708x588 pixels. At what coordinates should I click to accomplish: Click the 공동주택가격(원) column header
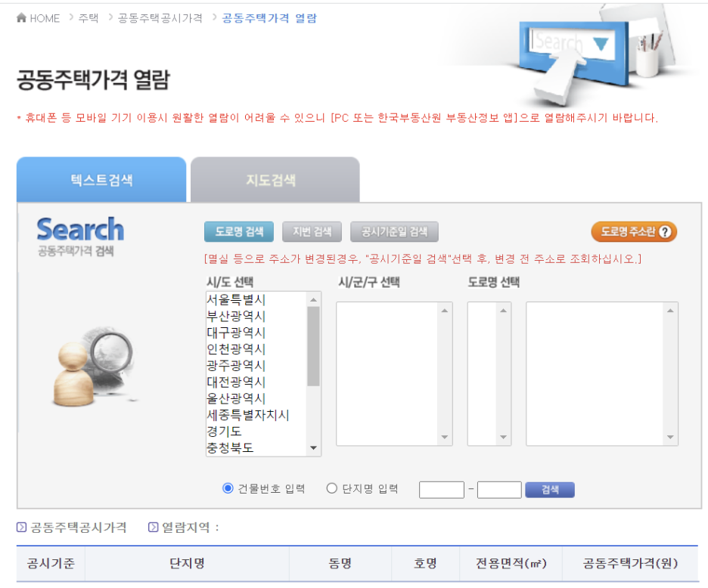(630, 563)
